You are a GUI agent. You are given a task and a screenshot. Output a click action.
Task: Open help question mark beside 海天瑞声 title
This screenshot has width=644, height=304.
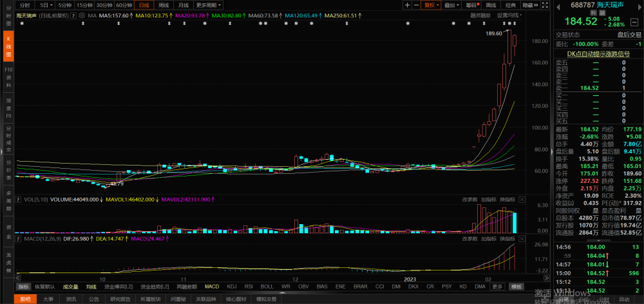pyautogui.click(x=73, y=15)
